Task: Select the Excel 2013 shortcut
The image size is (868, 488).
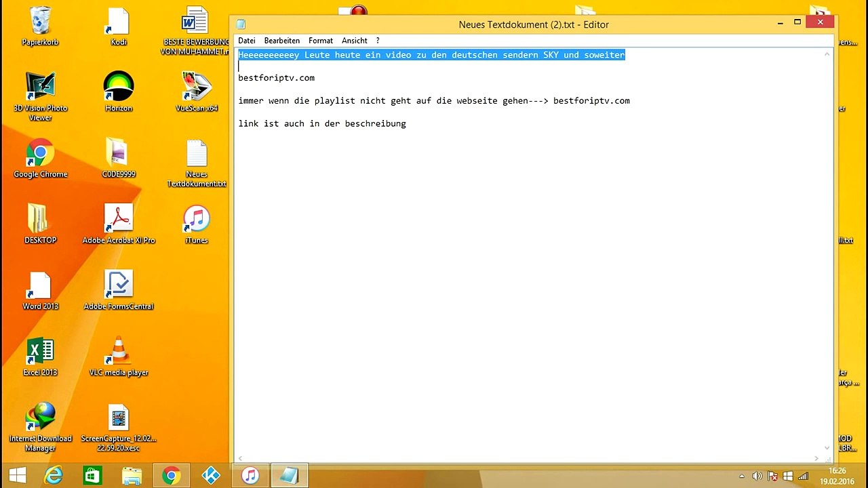Action: [40, 356]
